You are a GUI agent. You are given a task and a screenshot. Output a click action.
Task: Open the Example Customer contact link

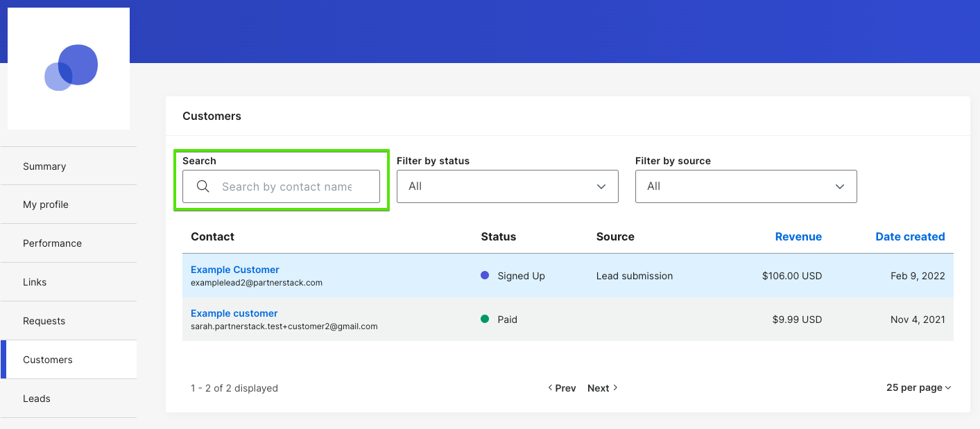coord(235,270)
